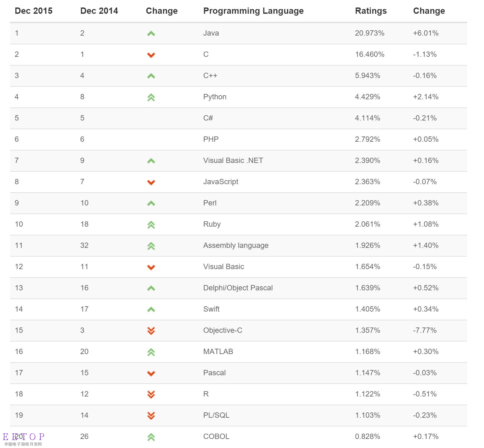484x448 pixels.
Task: Click the EETOP watermark logo
Action: pyautogui.click(x=24, y=439)
